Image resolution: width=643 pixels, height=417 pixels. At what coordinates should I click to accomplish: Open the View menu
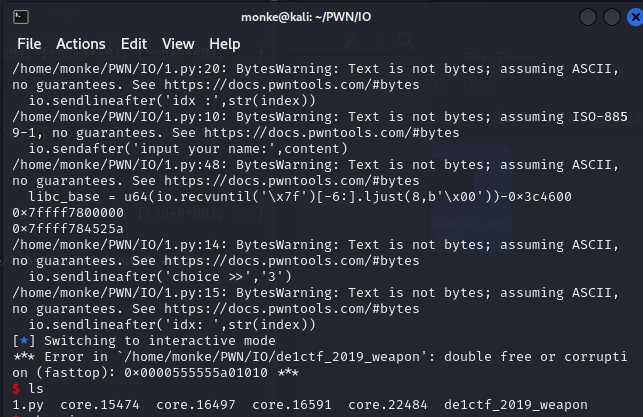pyautogui.click(x=178, y=44)
